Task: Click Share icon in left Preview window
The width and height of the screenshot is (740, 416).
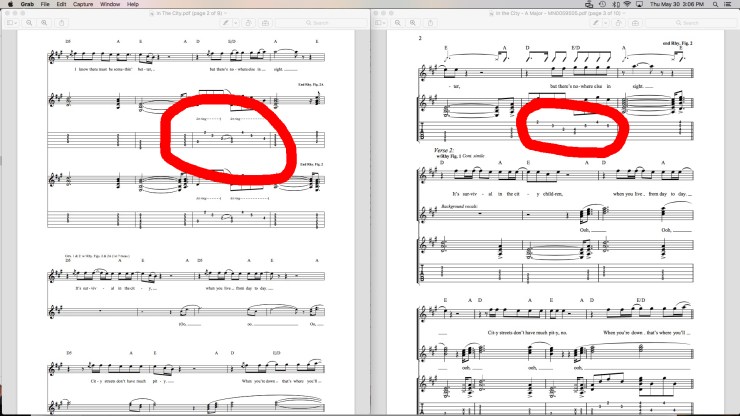Action: click(x=61, y=23)
